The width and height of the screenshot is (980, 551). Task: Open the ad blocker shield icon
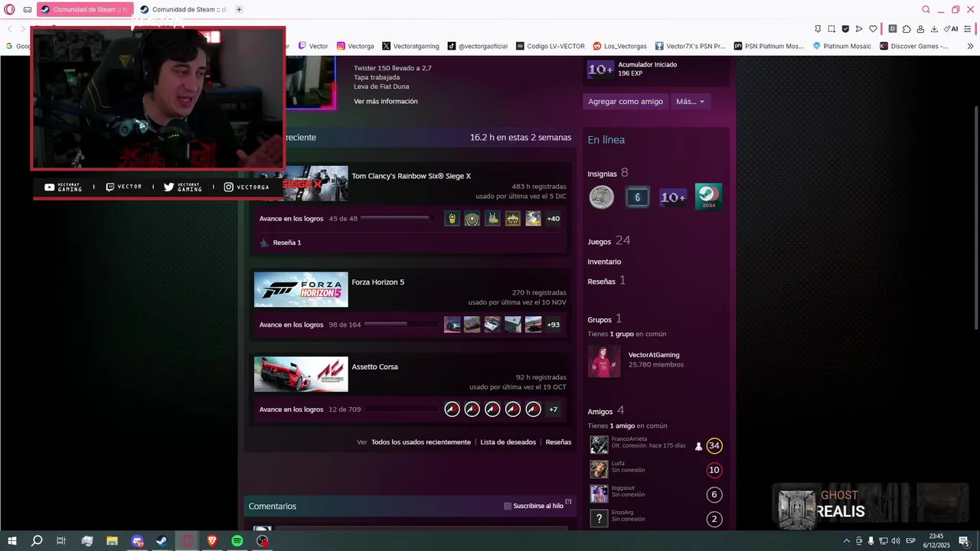pyautogui.click(x=845, y=29)
